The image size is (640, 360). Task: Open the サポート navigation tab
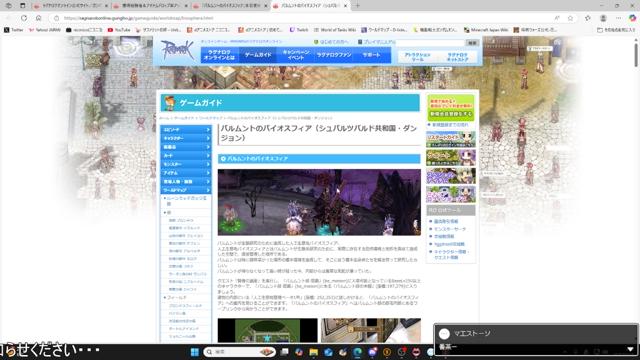tap(371, 55)
